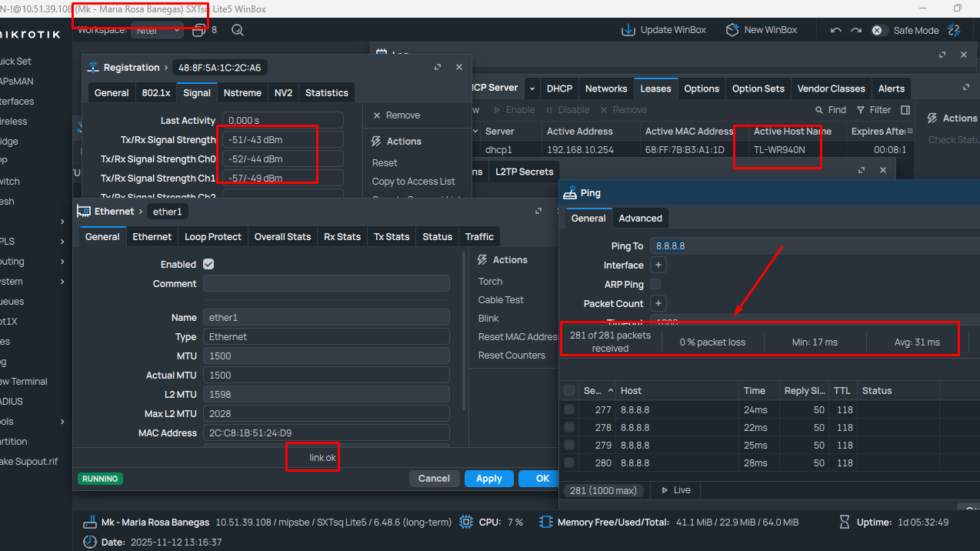The image size is (980, 551).
Task: Switch to the Nstreme tab in Registration
Action: coord(242,92)
